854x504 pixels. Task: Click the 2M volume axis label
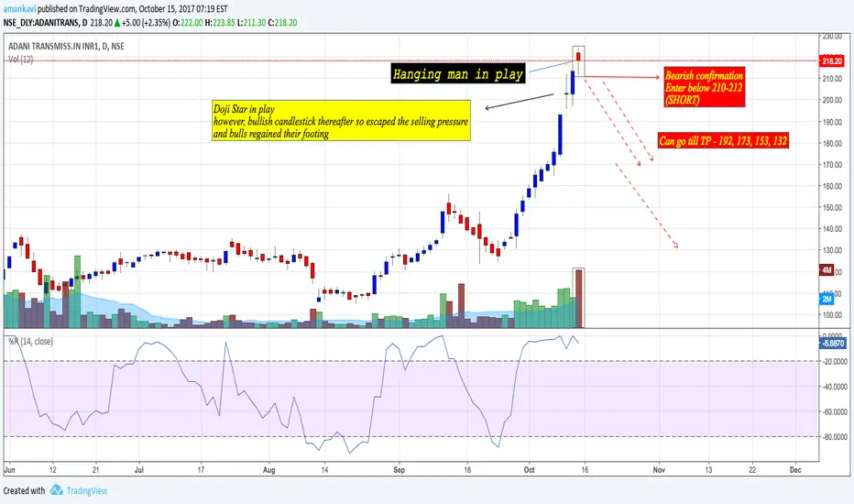(x=827, y=299)
